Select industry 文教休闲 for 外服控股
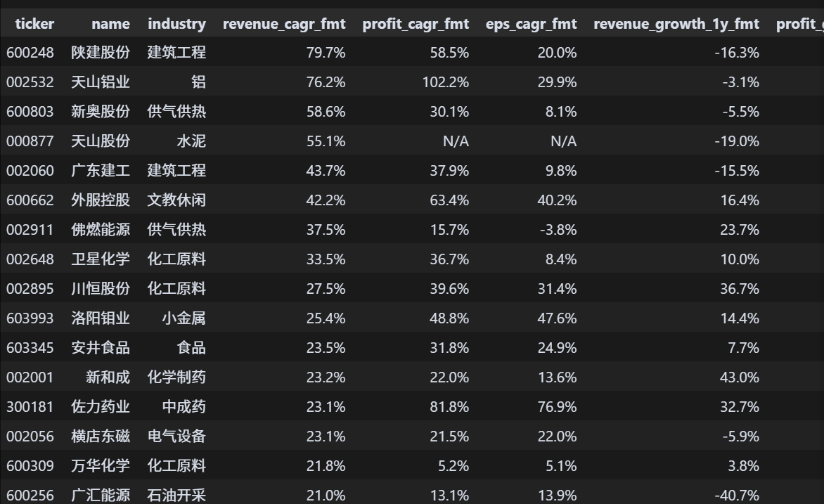Image resolution: width=824 pixels, height=504 pixels. point(176,200)
